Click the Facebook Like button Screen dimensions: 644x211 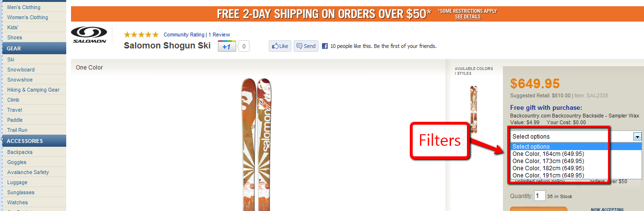pyautogui.click(x=280, y=46)
